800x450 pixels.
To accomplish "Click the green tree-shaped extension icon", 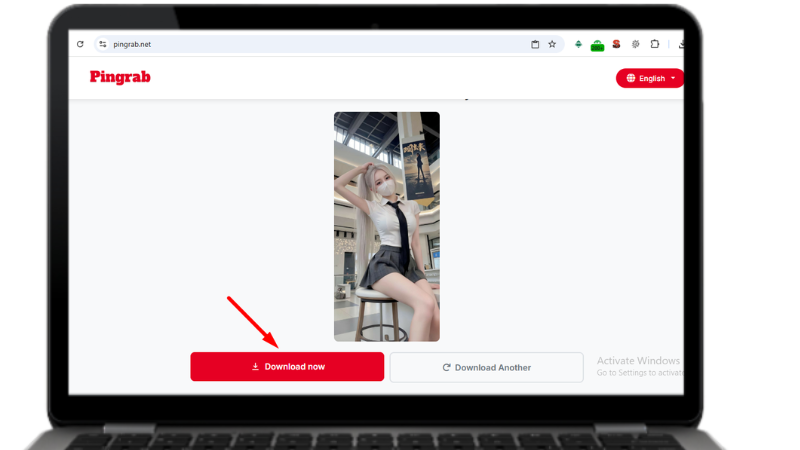I will (578, 44).
